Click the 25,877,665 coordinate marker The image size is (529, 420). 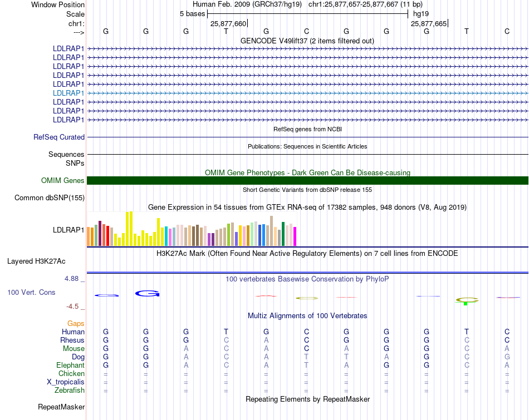coord(429,23)
